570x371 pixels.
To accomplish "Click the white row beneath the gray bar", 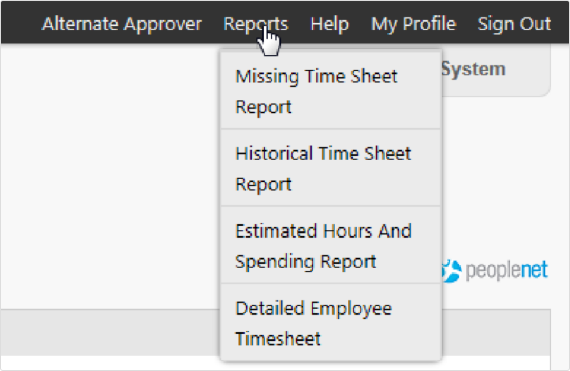I will [x=109, y=363].
